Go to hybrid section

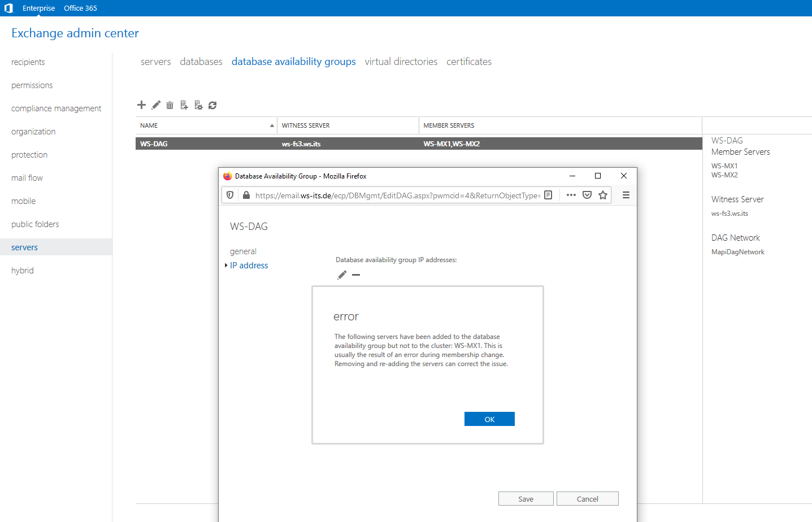[x=23, y=271]
